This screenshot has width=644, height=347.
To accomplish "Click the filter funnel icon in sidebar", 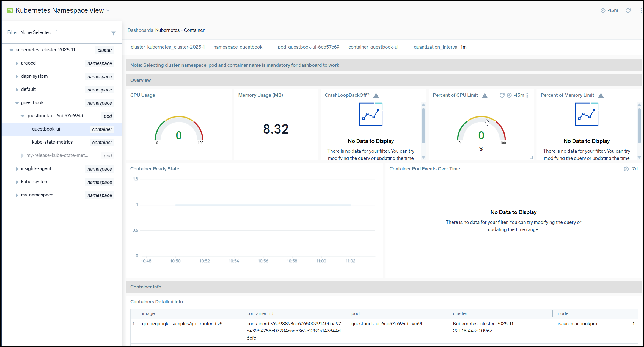I will tap(113, 33).
